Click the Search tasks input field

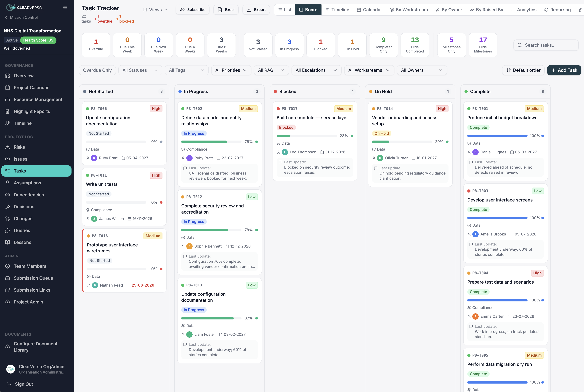pyautogui.click(x=546, y=45)
